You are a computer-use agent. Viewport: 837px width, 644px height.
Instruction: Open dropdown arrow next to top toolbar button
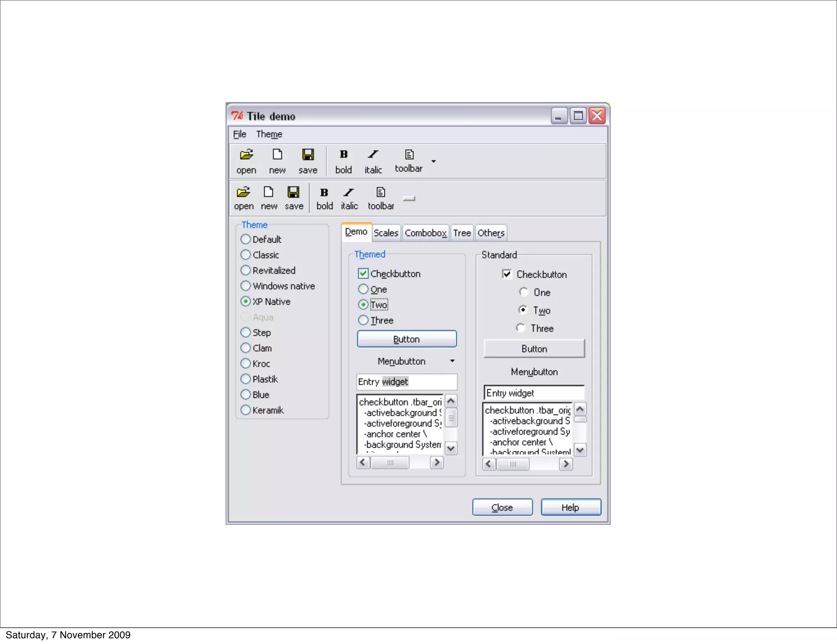(434, 161)
